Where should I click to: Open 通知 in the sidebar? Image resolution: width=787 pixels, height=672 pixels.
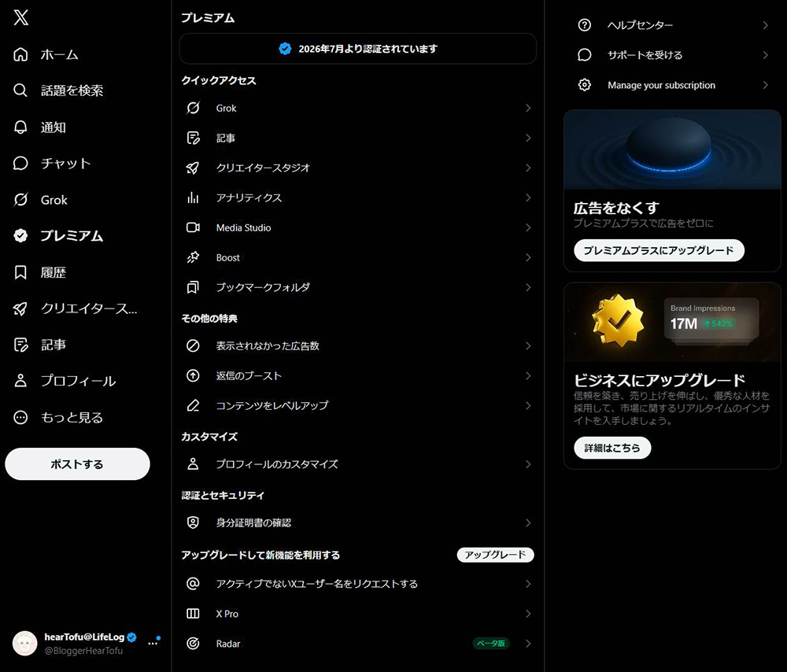[x=54, y=127]
